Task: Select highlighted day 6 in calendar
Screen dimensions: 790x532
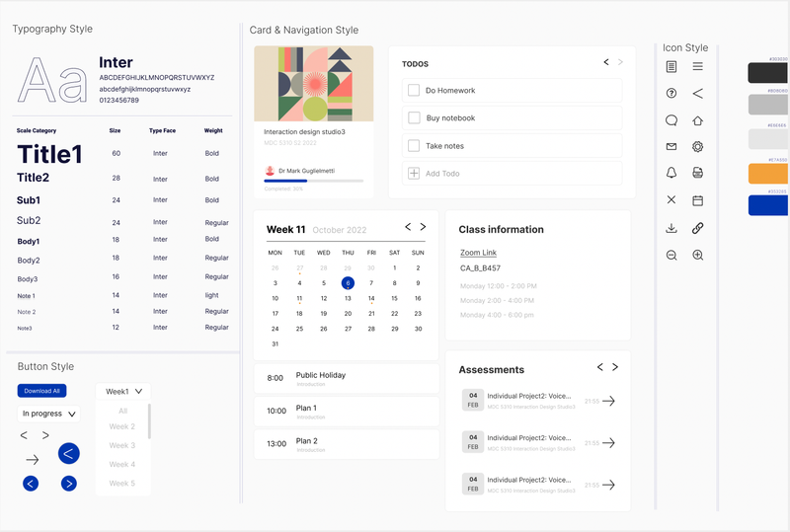Action: [x=348, y=283]
